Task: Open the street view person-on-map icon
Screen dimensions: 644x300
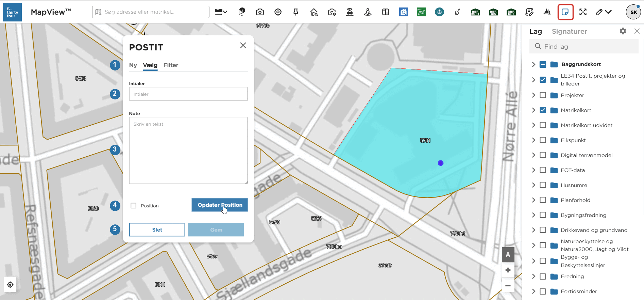Action: pos(368,12)
